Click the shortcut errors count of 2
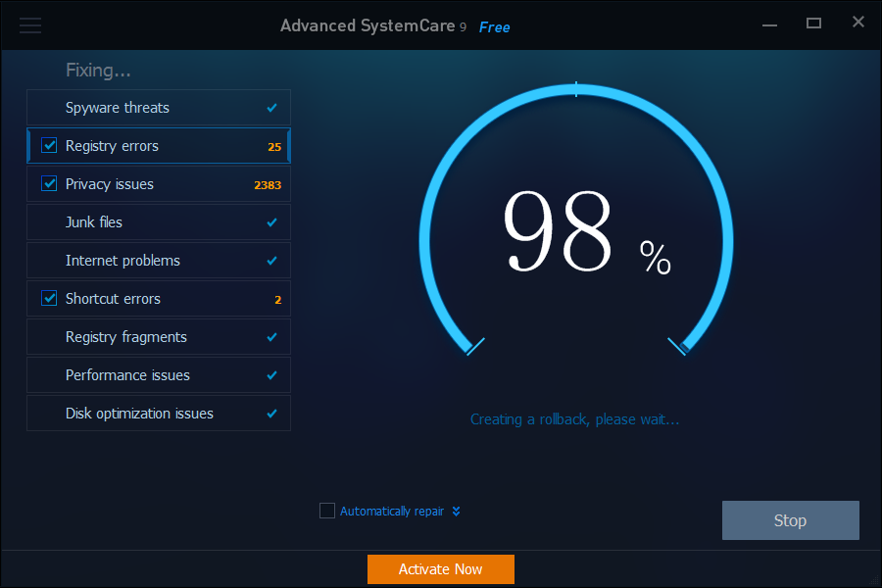The image size is (882, 588). (278, 300)
